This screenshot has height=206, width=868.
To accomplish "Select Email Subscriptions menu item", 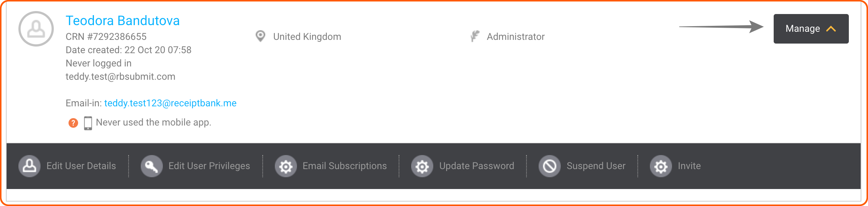I will [344, 166].
